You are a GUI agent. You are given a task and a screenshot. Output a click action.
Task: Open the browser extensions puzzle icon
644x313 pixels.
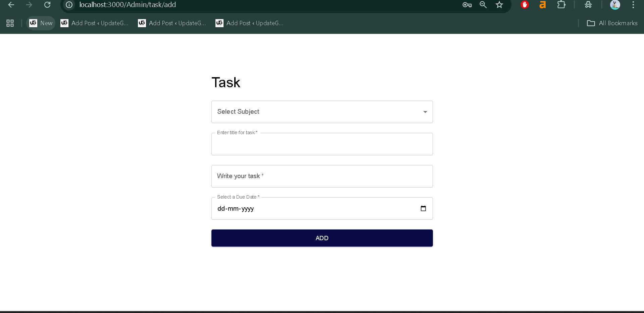(x=561, y=5)
